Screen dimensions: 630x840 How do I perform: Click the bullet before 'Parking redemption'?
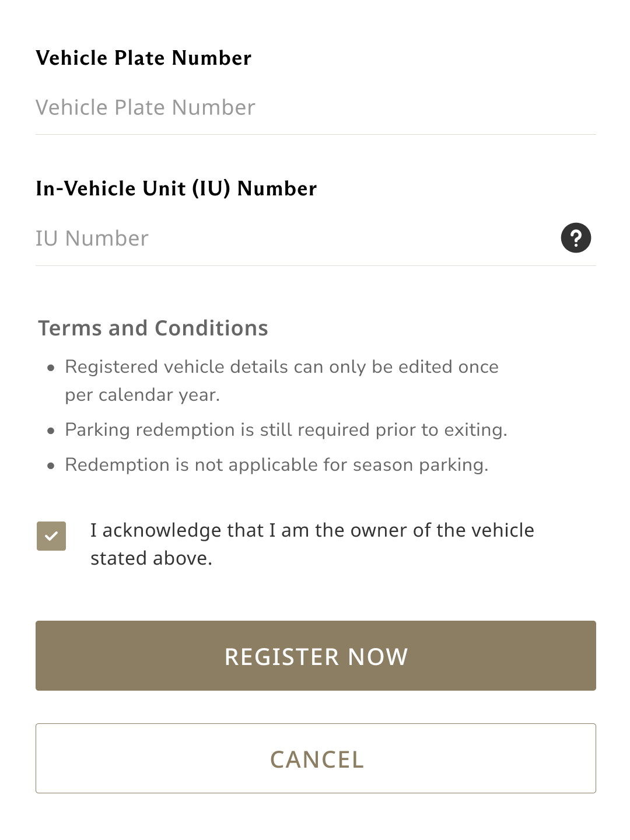coord(51,431)
